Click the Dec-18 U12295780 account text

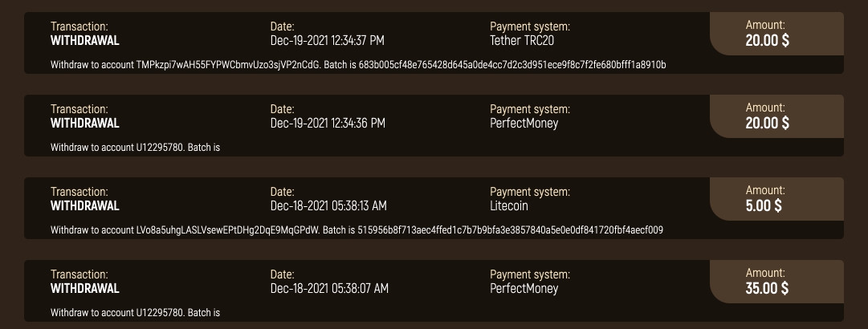pyautogui.click(x=160, y=313)
